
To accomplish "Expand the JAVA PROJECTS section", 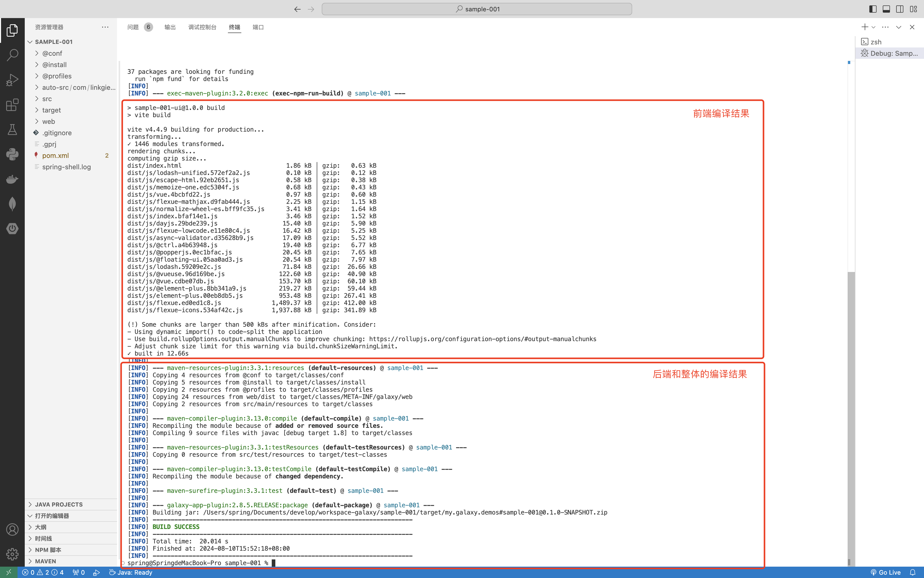I will [71, 505].
